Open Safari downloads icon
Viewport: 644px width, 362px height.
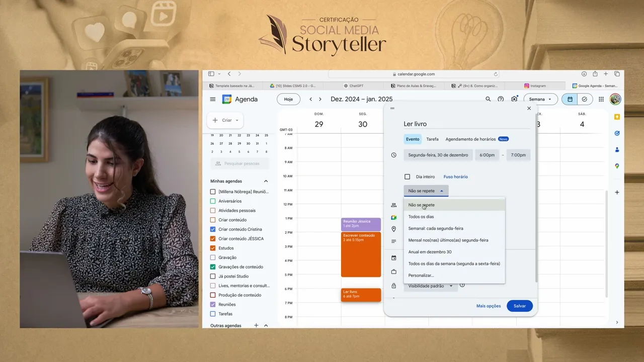pyautogui.click(x=584, y=74)
